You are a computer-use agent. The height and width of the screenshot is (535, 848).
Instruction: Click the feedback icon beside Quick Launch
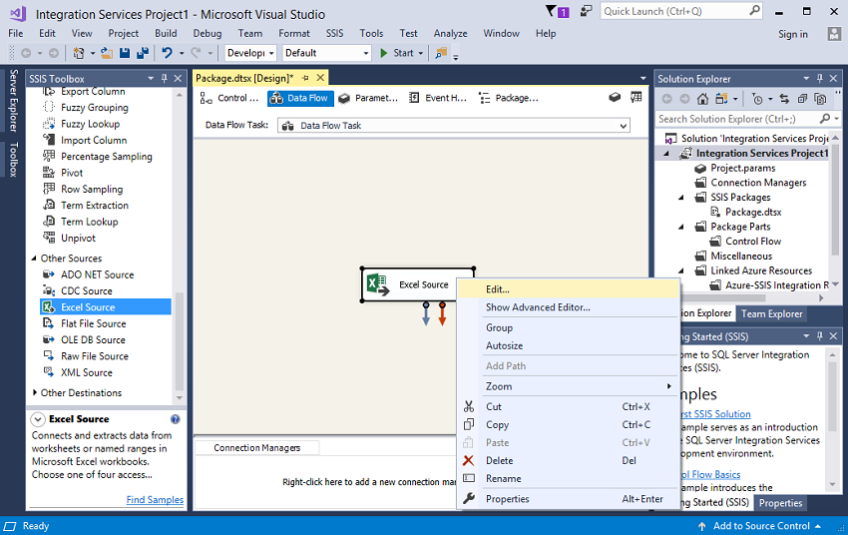pos(586,11)
